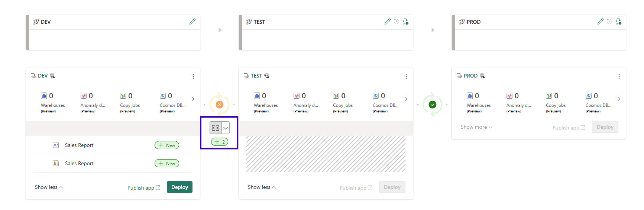Click the Deploy button in TEST workspace
The image size is (644, 210).
392,187
